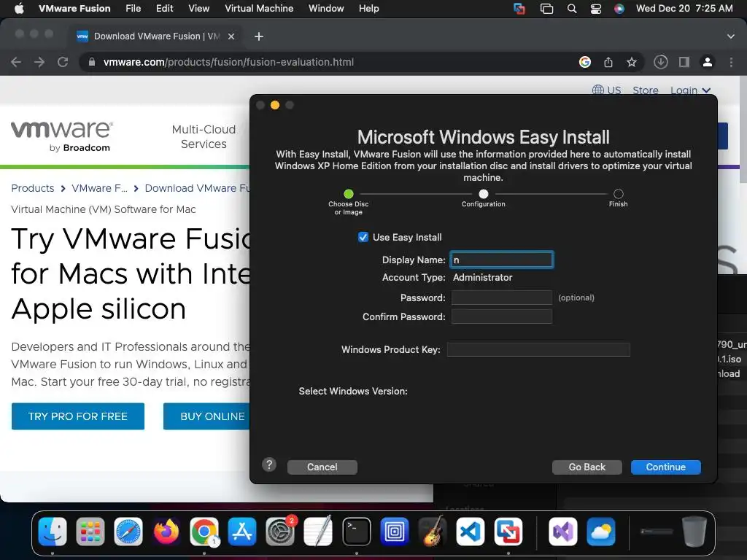Image resolution: width=747 pixels, height=560 pixels.
Task: Open System Settings in the dock
Action: 280,532
